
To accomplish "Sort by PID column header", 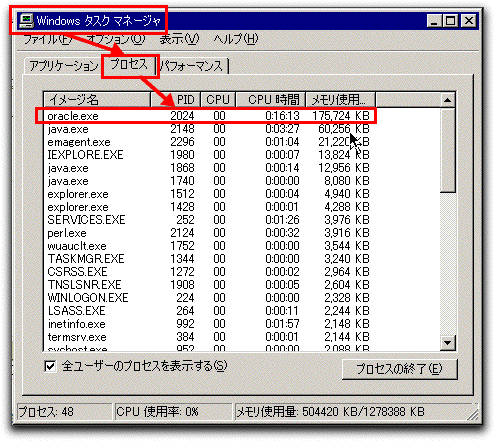I will tap(176, 100).
